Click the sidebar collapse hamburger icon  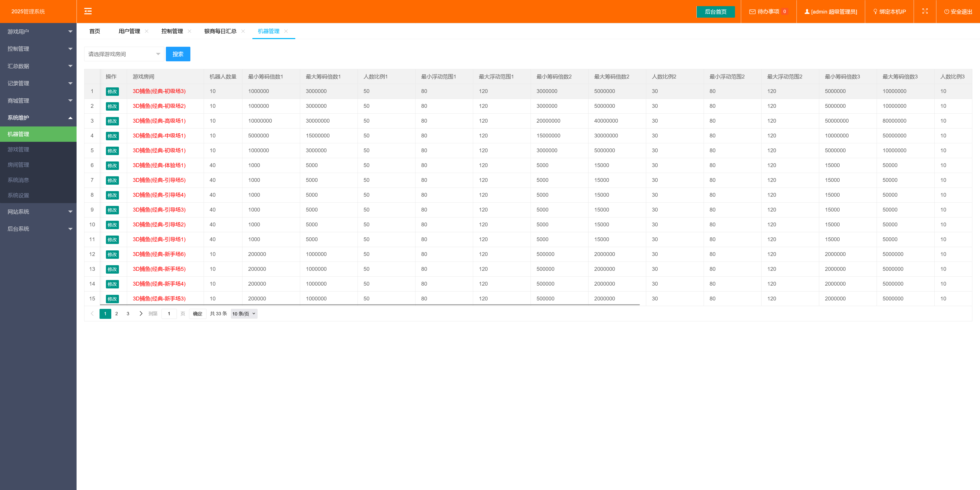pos(88,11)
